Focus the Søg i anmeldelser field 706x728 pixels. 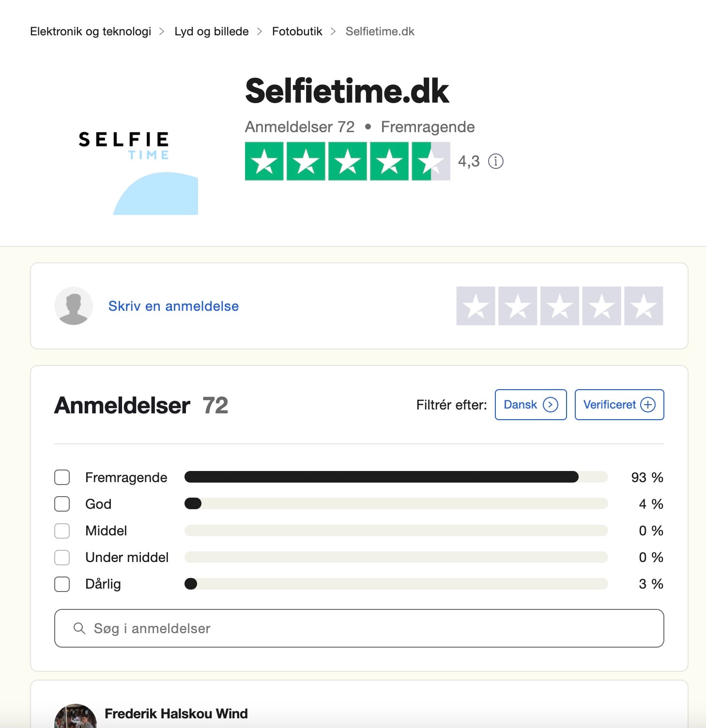pos(368,628)
